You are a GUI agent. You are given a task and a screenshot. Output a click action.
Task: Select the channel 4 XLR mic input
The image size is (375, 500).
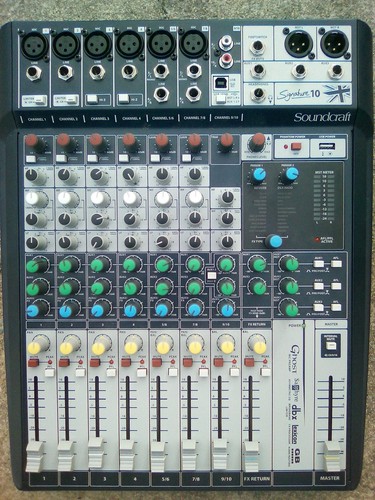129,44
